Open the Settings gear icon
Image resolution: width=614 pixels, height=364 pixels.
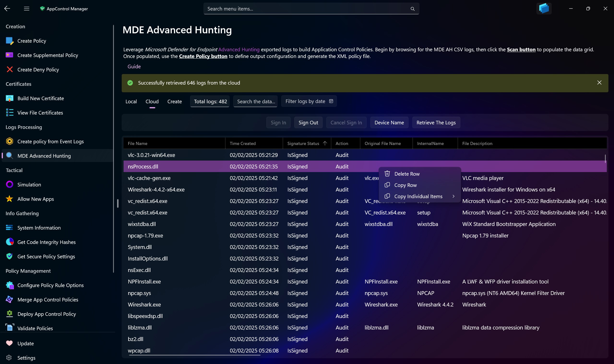9,358
